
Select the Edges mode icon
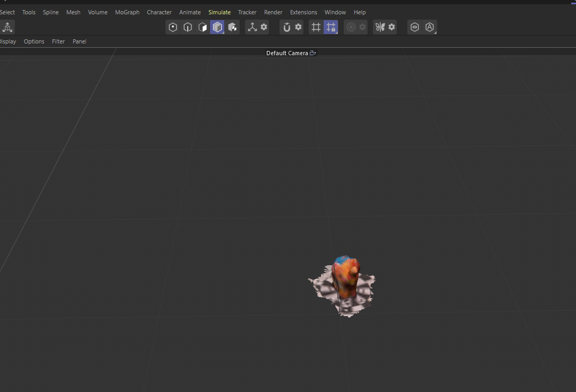click(188, 27)
